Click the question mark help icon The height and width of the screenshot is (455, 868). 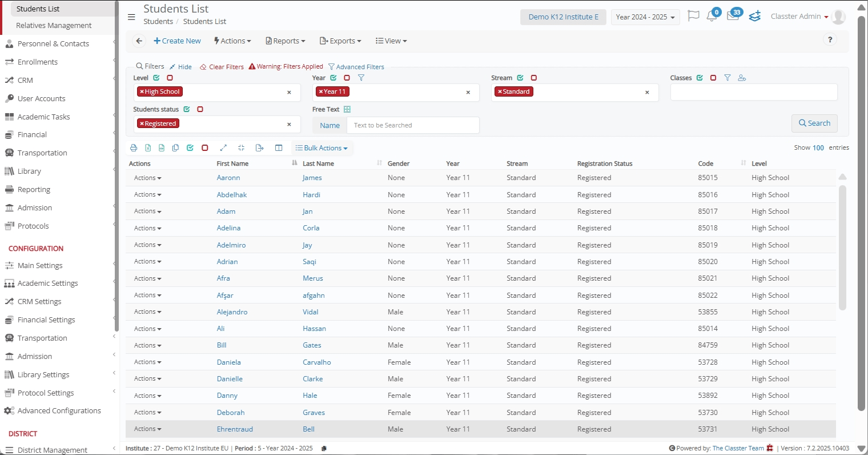pyautogui.click(x=830, y=39)
